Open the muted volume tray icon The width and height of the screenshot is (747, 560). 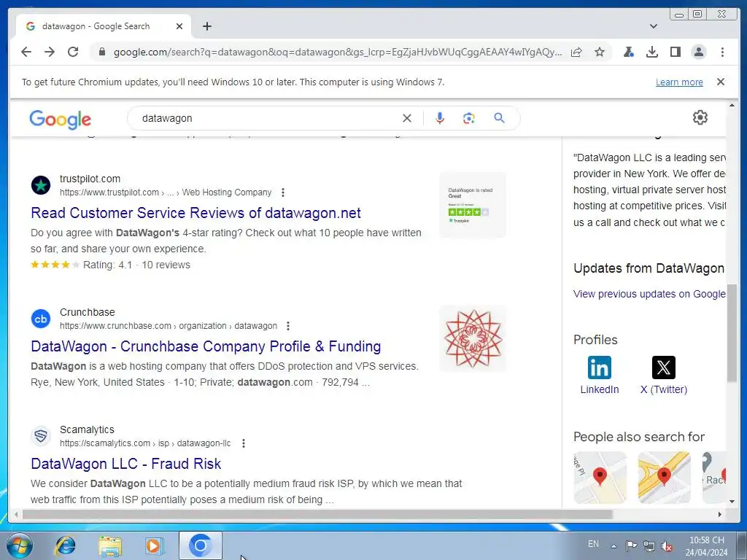[667, 545]
